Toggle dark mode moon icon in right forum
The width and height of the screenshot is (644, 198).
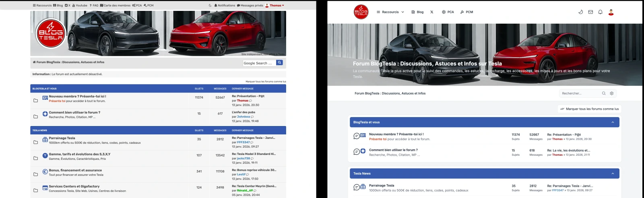(x=581, y=12)
